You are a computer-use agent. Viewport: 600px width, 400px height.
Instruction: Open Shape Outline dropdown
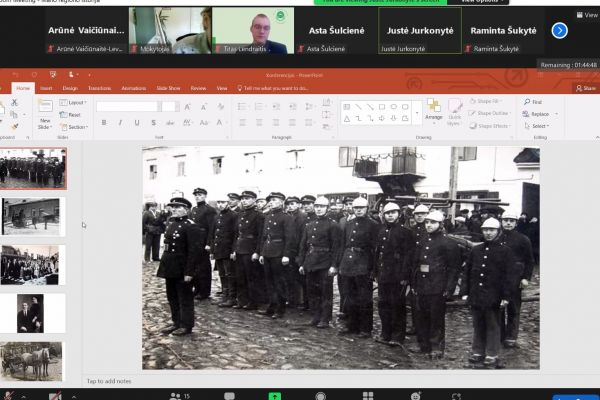pos(490,113)
